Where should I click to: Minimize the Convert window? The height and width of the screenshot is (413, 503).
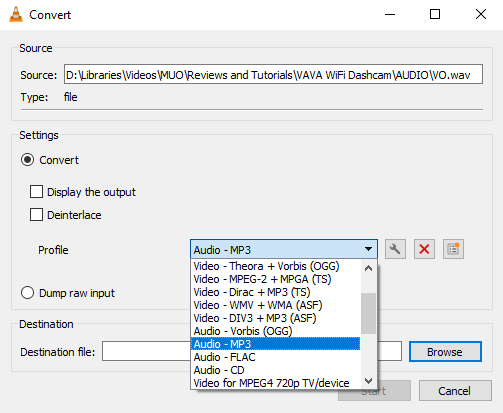tap(390, 14)
